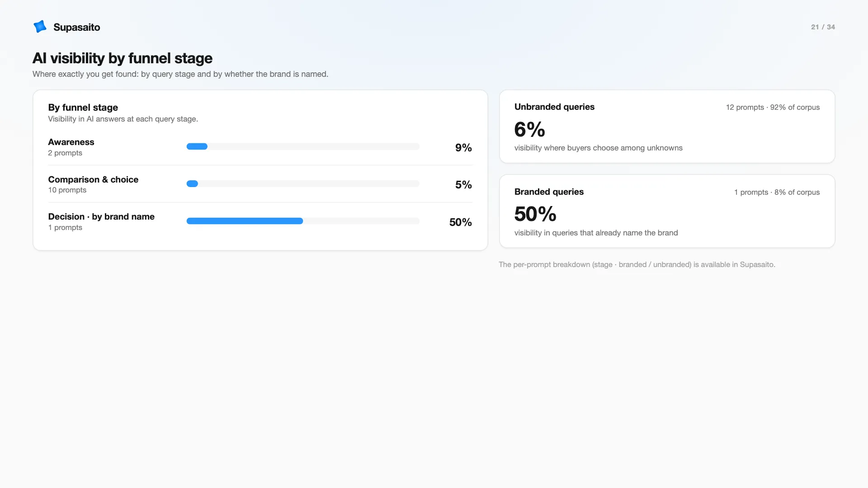Click the large 6% unbranded figure
Image resolution: width=868 pixels, height=488 pixels.
pos(530,130)
